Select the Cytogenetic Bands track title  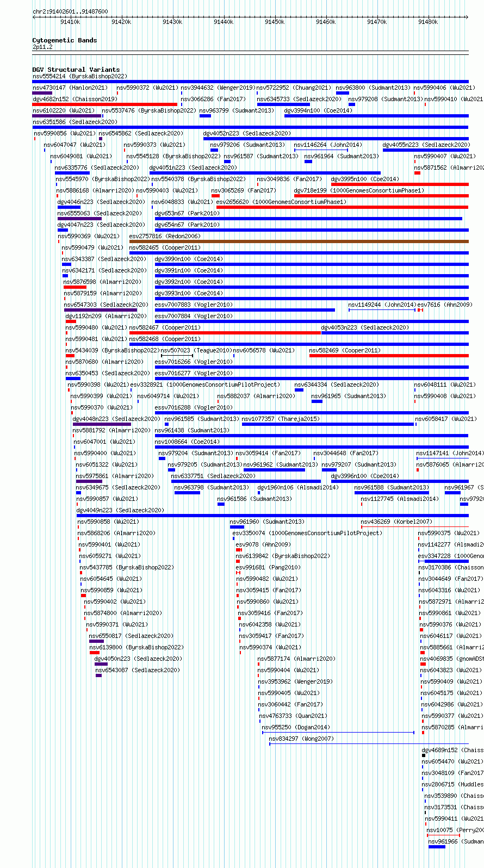tap(65, 40)
